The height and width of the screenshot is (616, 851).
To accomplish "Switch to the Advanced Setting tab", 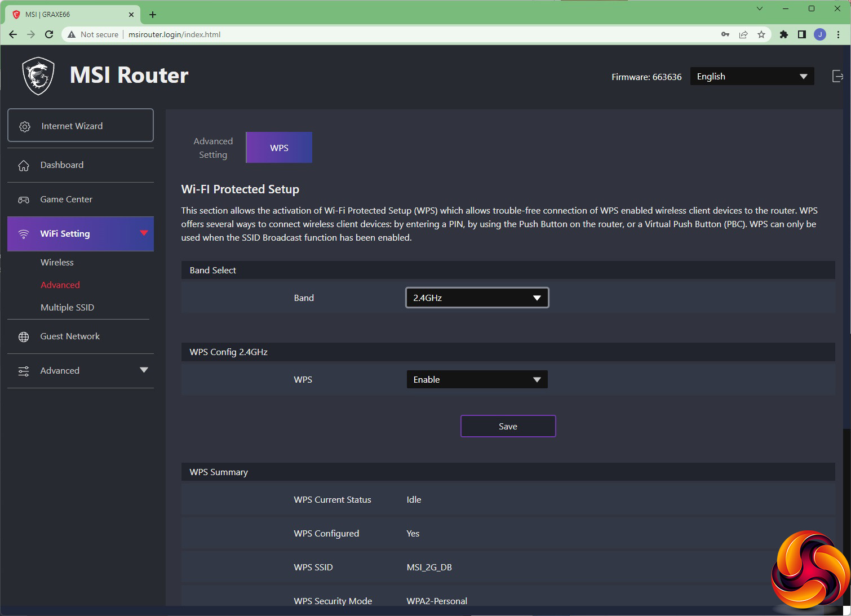I will 213,148.
